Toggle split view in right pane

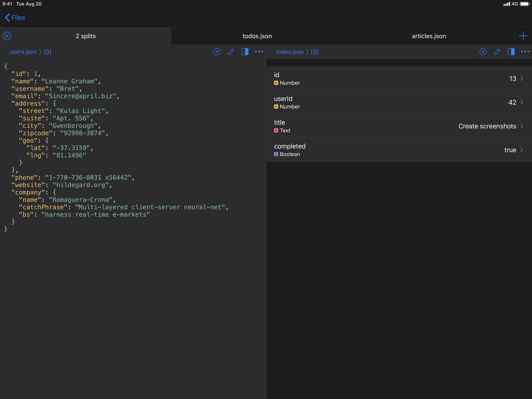coord(511,52)
